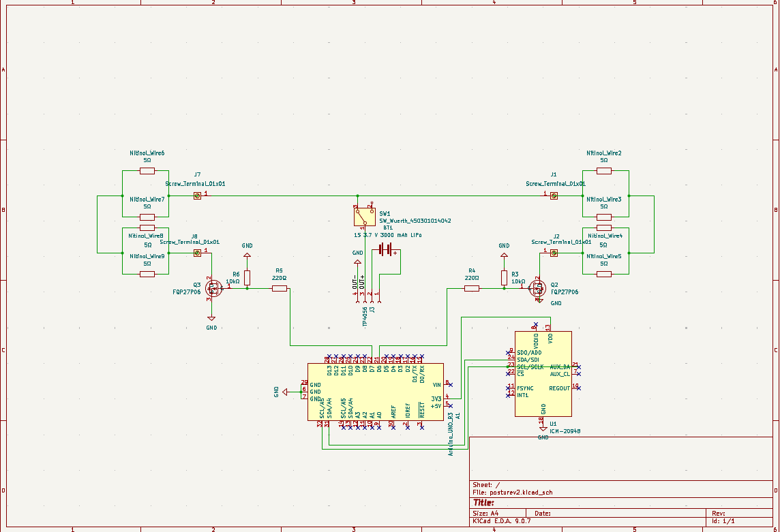Select resistor R4 220Ω symbol
This screenshot has width=780, height=532.
tap(472, 288)
